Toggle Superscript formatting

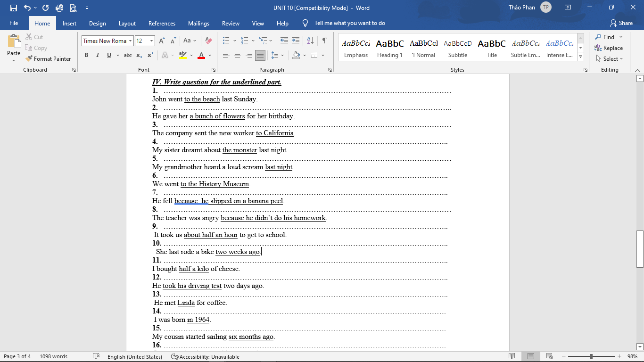tap(150, 55)
